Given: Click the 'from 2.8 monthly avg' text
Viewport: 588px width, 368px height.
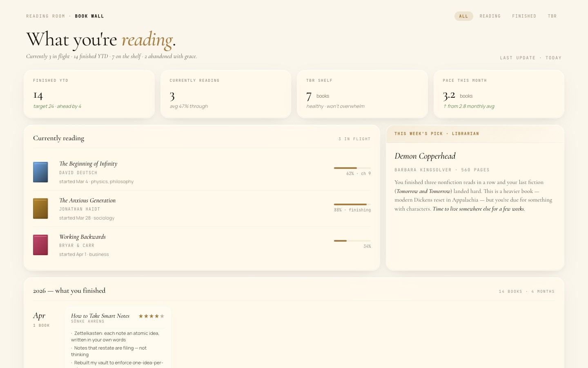Looking at the screenshot, I should [469, 106].
